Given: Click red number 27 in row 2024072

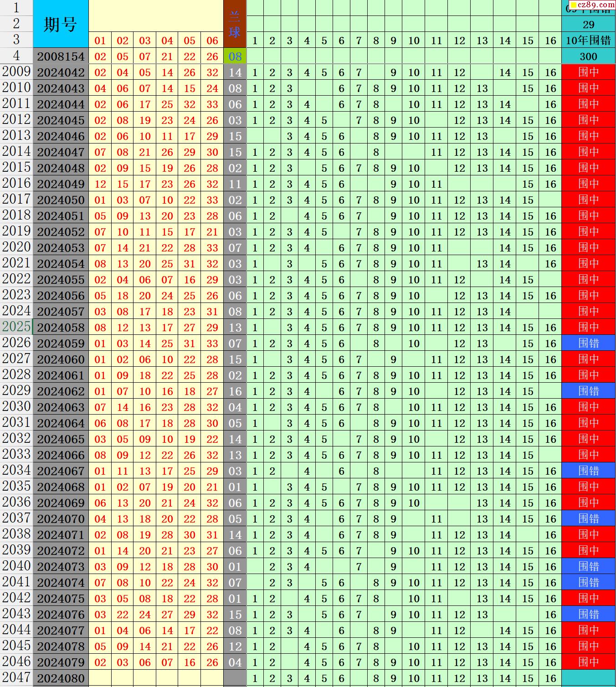Looking at the screenshot, I should coord(212,551).
